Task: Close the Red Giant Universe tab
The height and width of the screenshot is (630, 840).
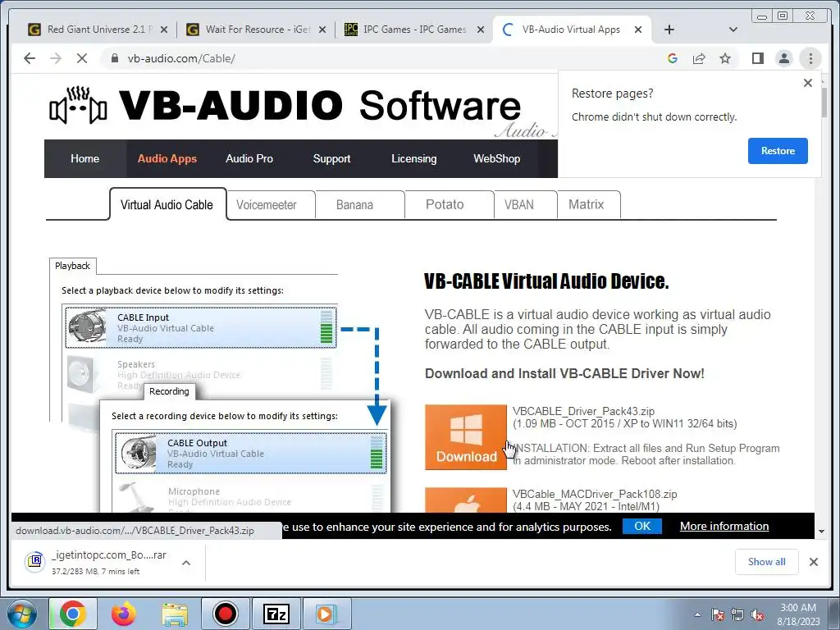Action: (x=164, y=30)
